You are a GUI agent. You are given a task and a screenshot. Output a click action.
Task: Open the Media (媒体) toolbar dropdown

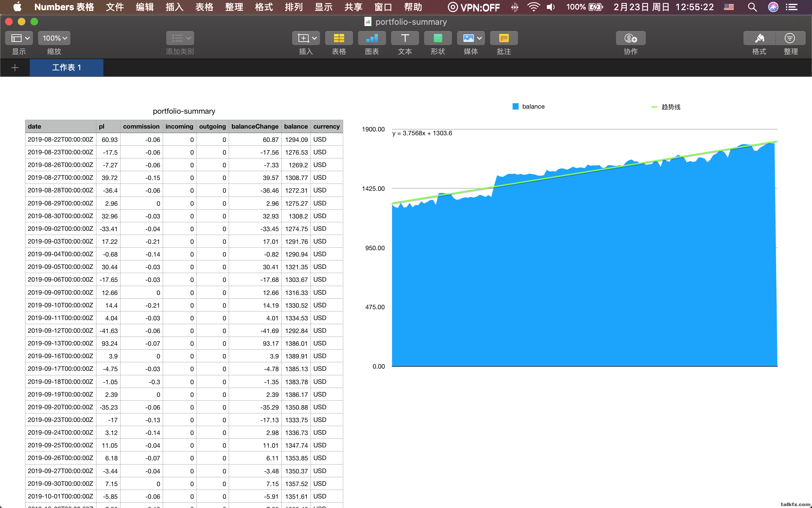click(471, 38)
